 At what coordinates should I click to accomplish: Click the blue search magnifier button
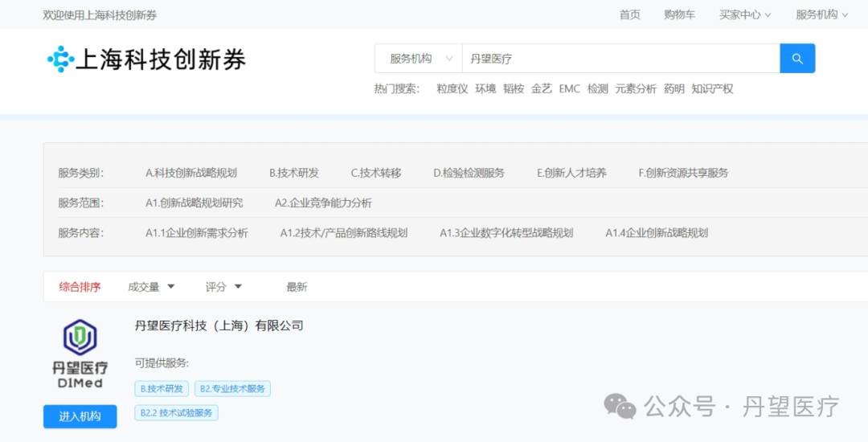point(797,59)
